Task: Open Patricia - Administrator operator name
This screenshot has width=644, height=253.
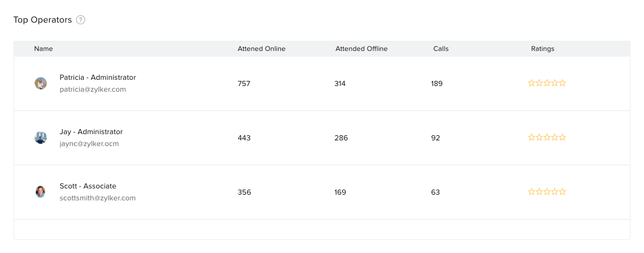Action: [x=98, y=78]
